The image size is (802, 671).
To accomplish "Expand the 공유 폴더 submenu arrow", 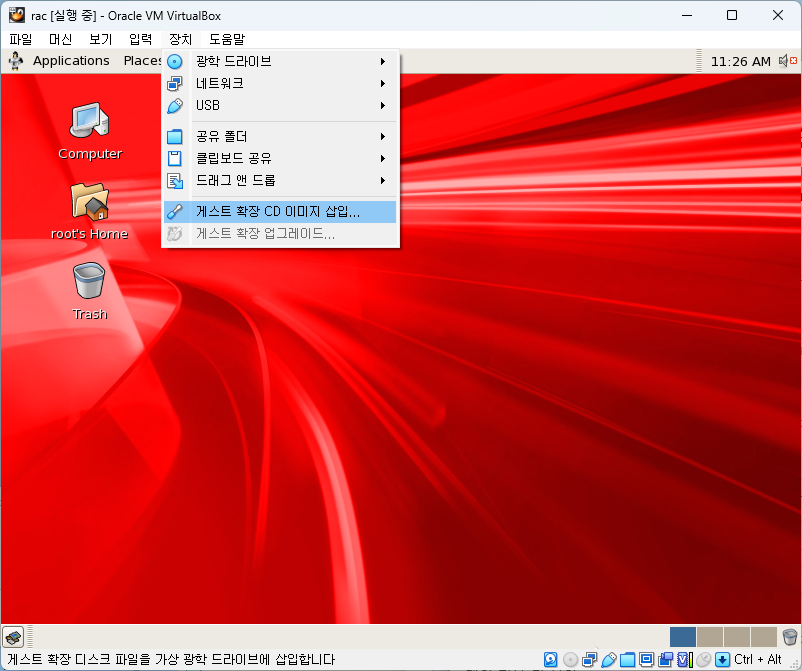I will click(x=383, y=137).
